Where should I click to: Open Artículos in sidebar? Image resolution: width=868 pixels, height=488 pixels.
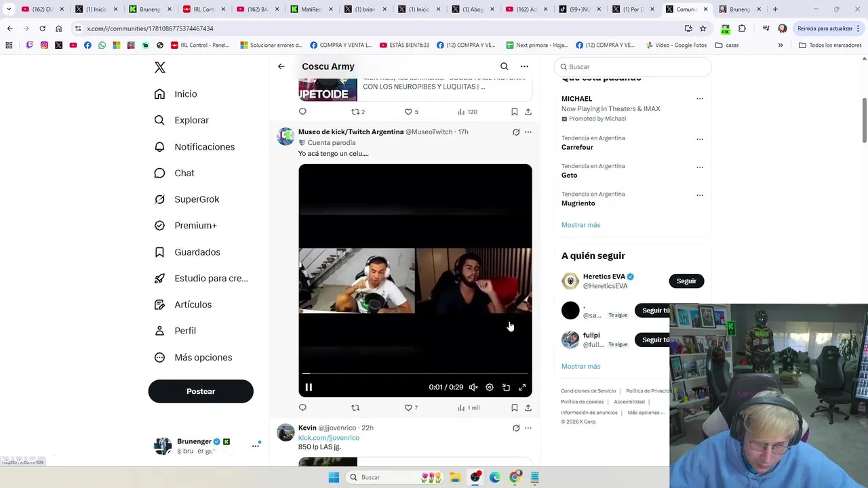tap(183, 304)
